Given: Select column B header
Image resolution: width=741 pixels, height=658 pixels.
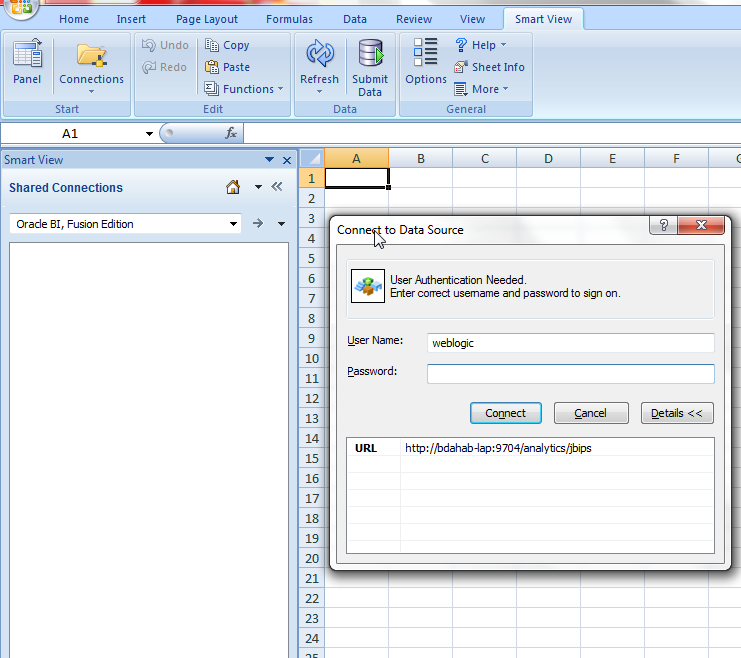Looking at the screenshot, I should (421, 158).
